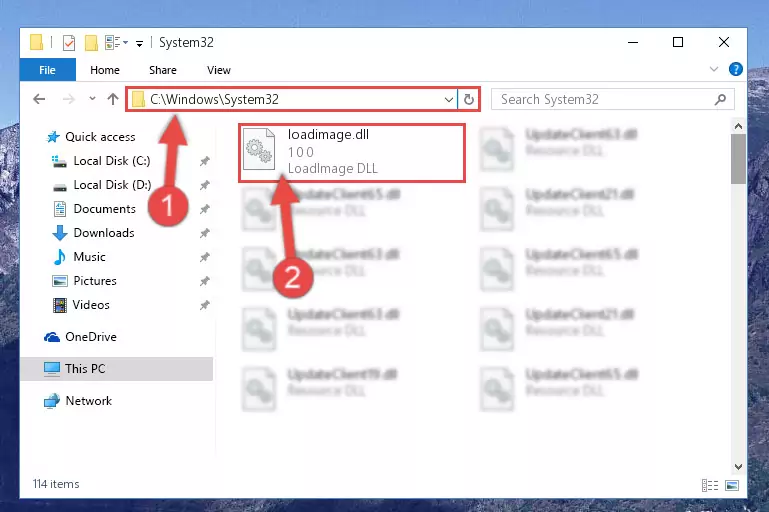The width and height of the screenshot is (769, 512).
Task: Click the search magnifier icon
Action: pos(720,100)
